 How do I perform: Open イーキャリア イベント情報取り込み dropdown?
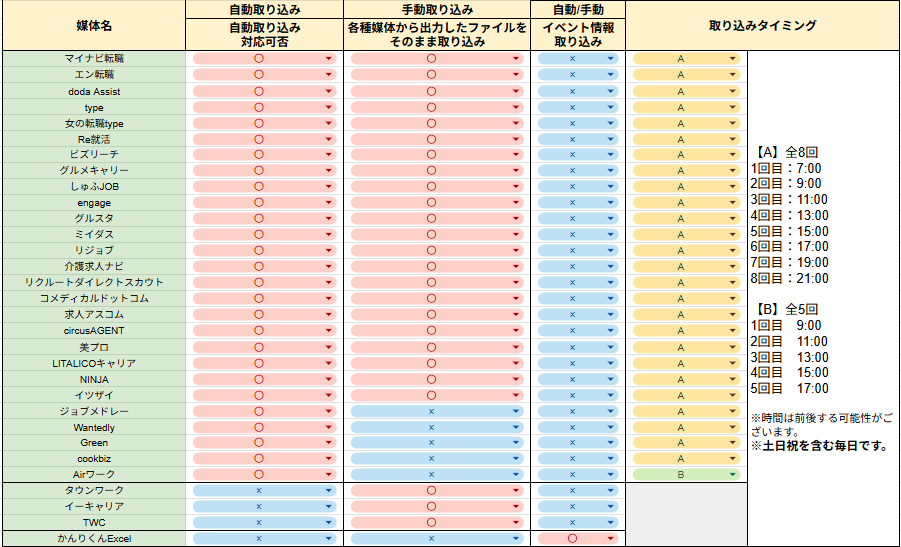click(x=577, y=507)
